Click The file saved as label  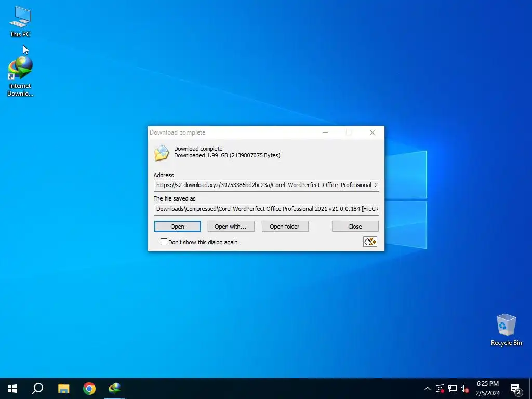click(x=175, y=198)
